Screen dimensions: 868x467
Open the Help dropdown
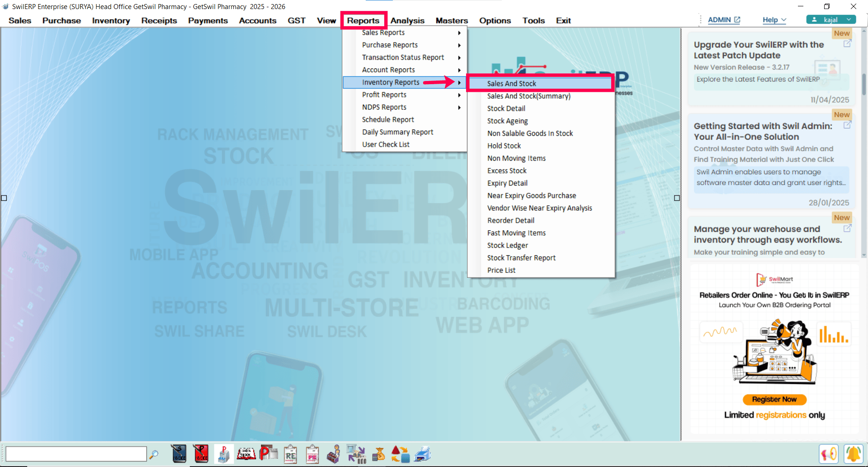774,20
